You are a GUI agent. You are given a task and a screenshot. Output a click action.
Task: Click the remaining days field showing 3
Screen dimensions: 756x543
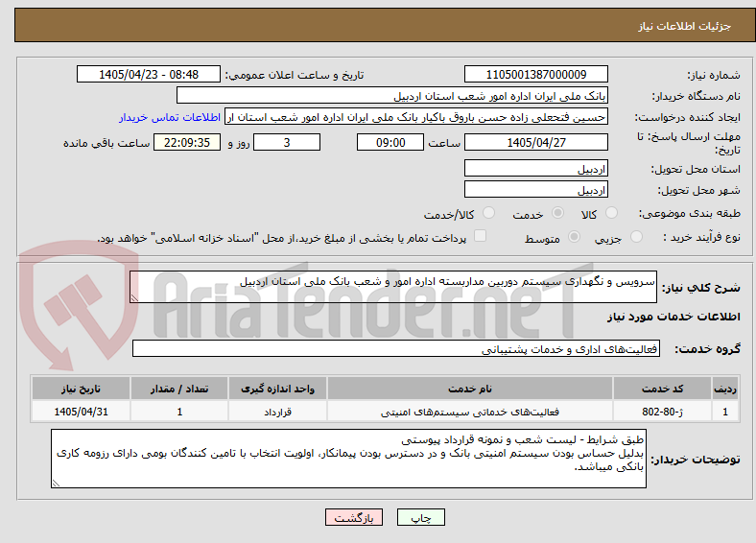coord(287,142)
